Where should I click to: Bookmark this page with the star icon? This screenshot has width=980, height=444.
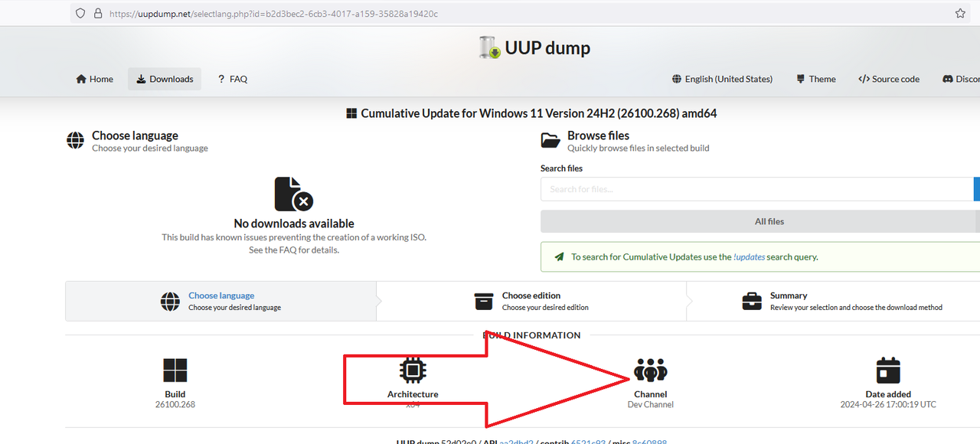(x=960, y=13)
